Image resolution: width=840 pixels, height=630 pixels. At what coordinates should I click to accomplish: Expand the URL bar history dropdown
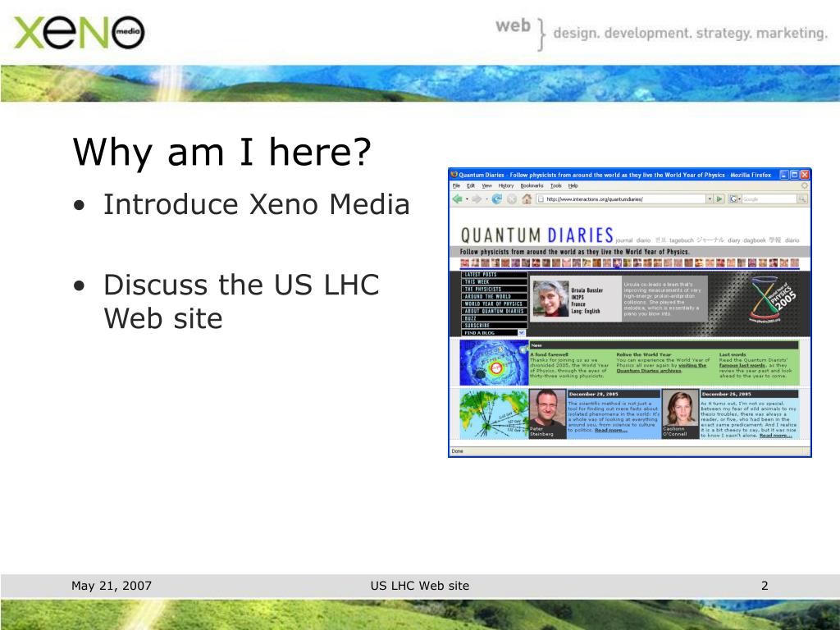click(x=710, y=199)
